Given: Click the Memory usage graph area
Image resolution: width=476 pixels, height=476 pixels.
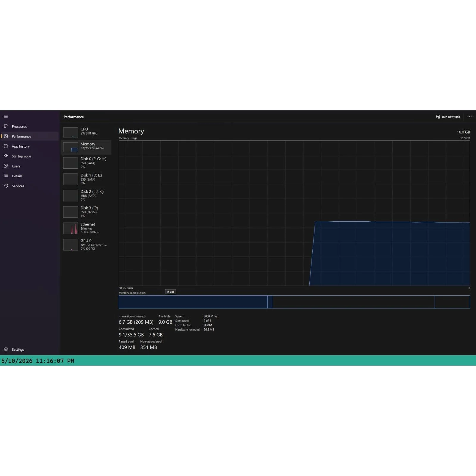Looking at the screenshot, I should click(294, 213).
